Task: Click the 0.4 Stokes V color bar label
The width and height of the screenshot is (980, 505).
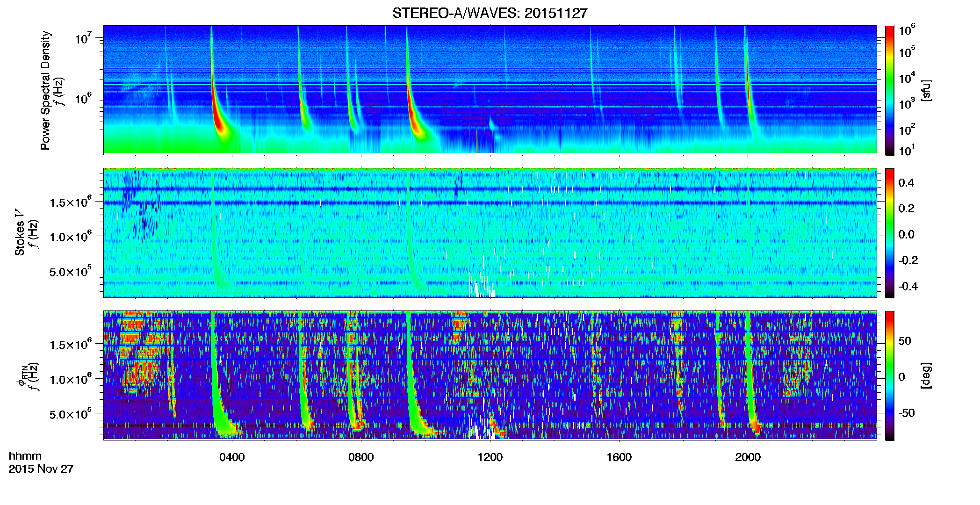Action: coord(906,182)
